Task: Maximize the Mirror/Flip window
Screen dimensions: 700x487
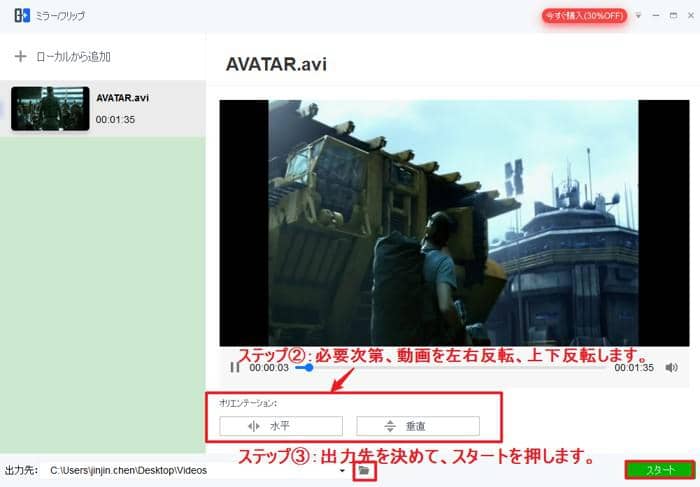Action: point(673,16)
